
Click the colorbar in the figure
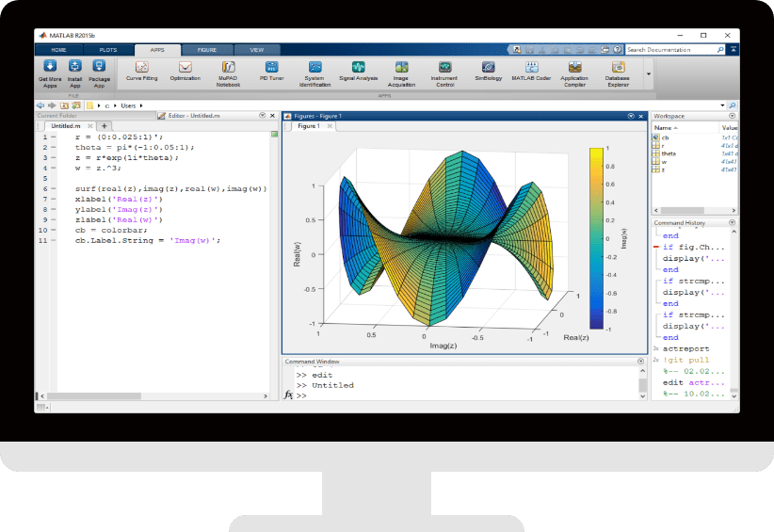point(596,238)
